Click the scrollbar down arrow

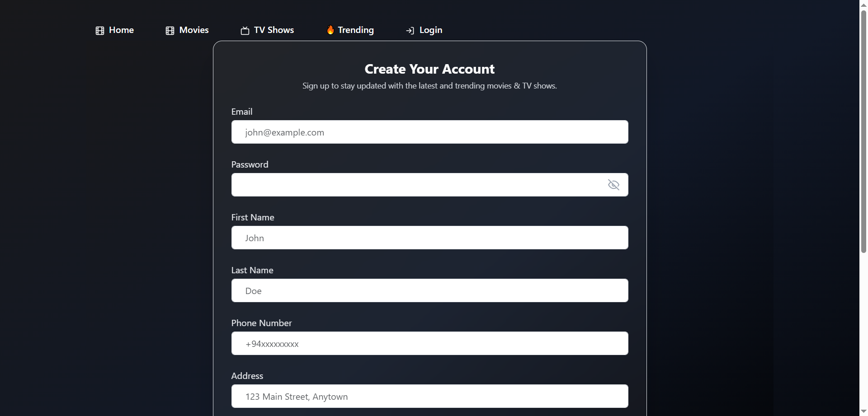[863, 411]
